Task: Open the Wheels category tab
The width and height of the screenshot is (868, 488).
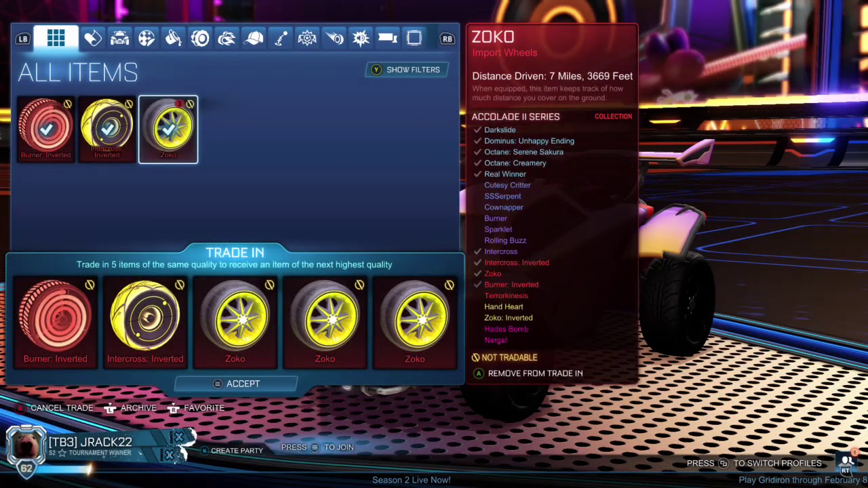Action: (x=200, y=39)
